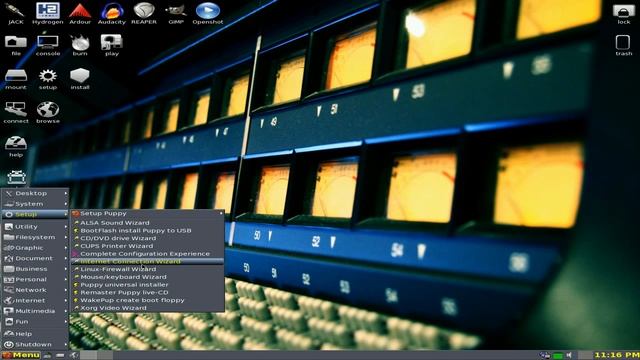Click the taskbar icon next to Menu
Image resolution: width=640 pixels, height=360 pixels.
pos(47,356)
